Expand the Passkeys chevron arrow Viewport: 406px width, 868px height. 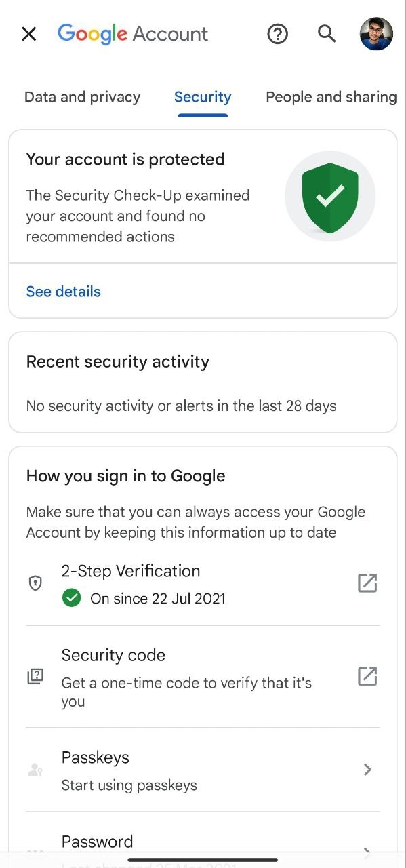tap(367, 770)
